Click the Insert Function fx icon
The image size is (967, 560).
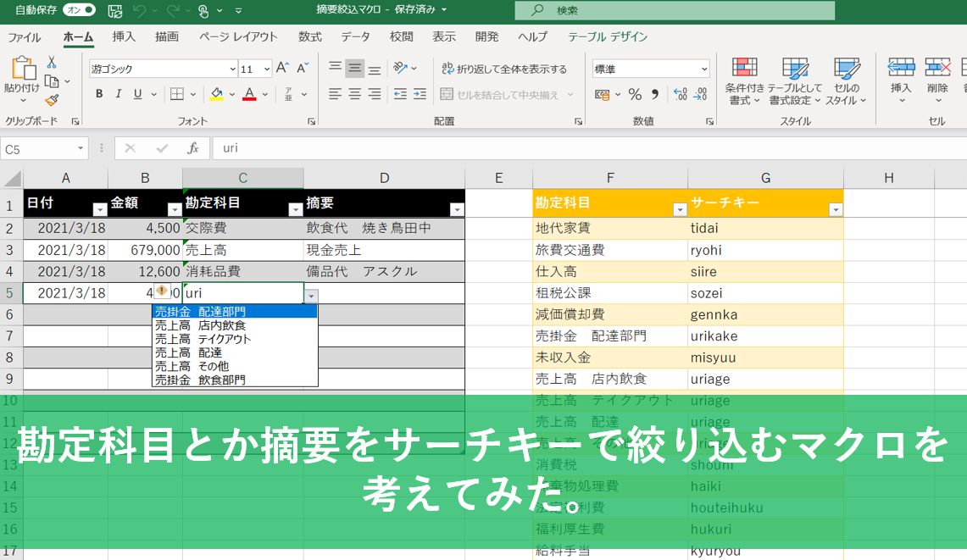193,148
